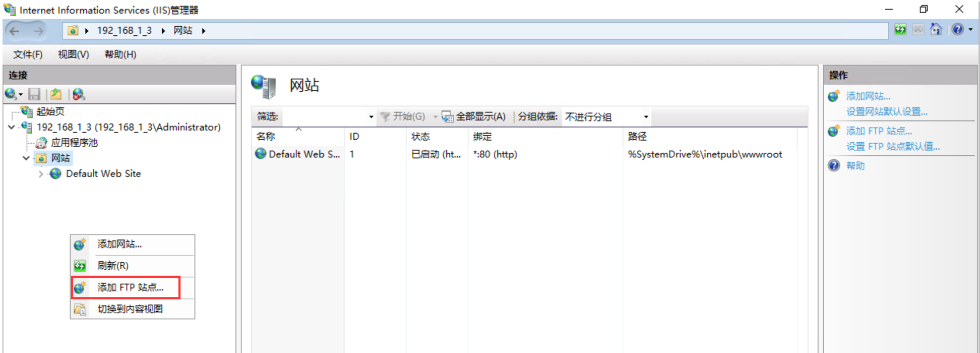The width and height of the screenshot is (980, 353).
Task: Click the Default Web Site globe icon in tree
Action: [x=55, y=174]
